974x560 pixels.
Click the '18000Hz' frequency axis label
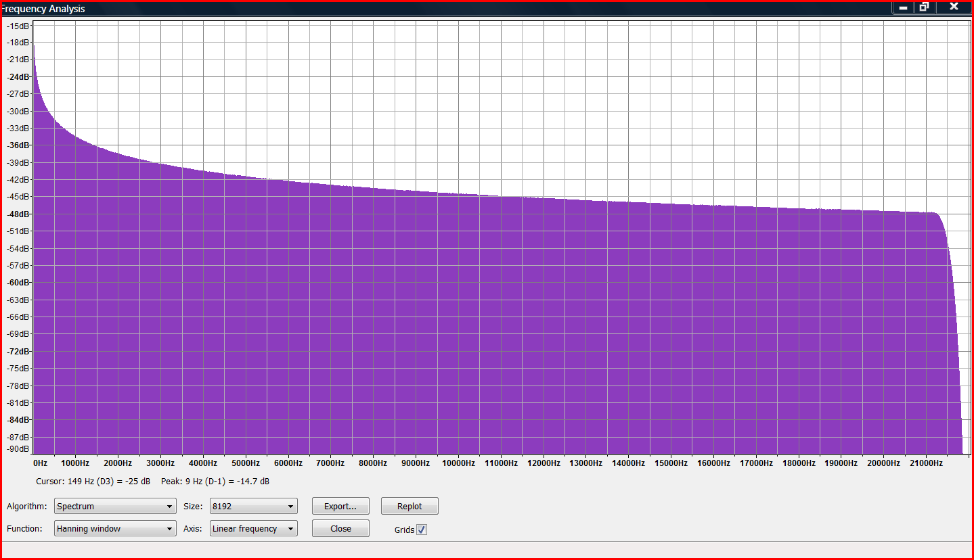[x=799, y=463]
